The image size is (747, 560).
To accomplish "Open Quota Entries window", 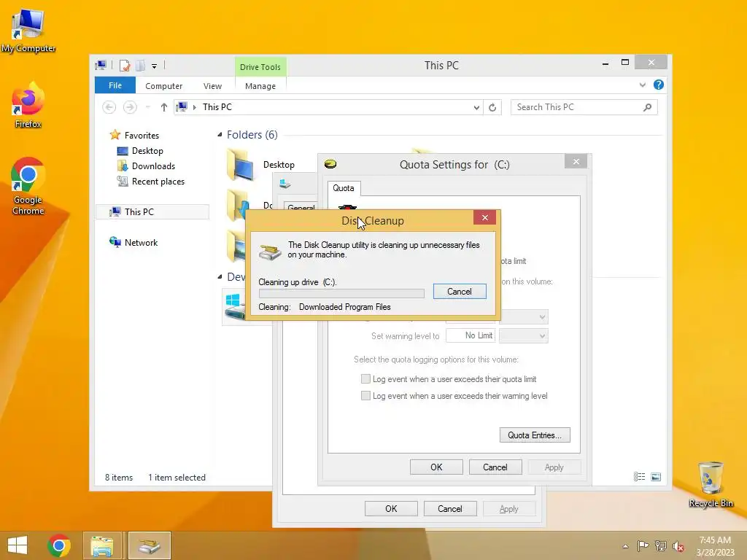I will pos(535,435).
